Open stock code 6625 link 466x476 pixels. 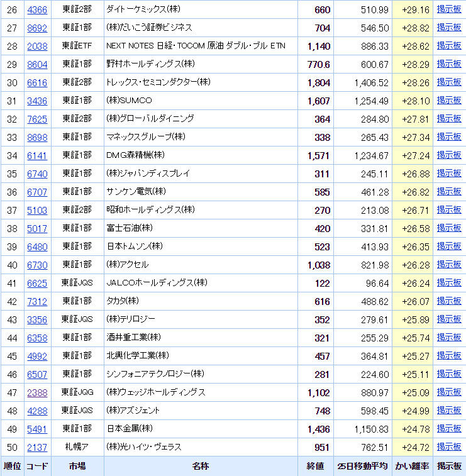click(x=37, y=283)
